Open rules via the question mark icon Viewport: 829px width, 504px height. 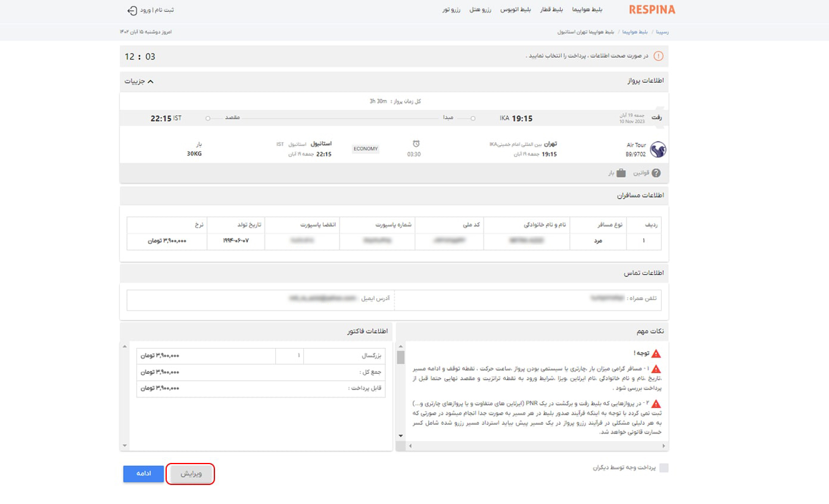coord(656,173)
